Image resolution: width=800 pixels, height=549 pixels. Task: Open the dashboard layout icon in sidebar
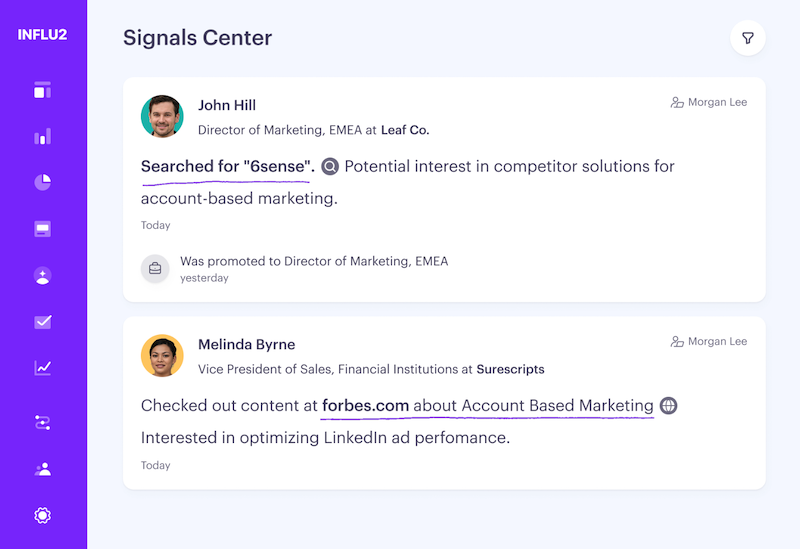(x=42, y=90)
